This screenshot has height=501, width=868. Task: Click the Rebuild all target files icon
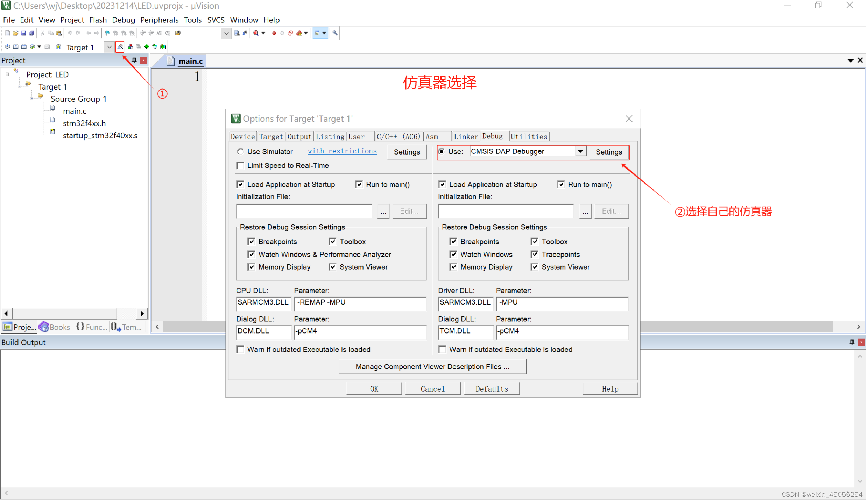[24, 47]
